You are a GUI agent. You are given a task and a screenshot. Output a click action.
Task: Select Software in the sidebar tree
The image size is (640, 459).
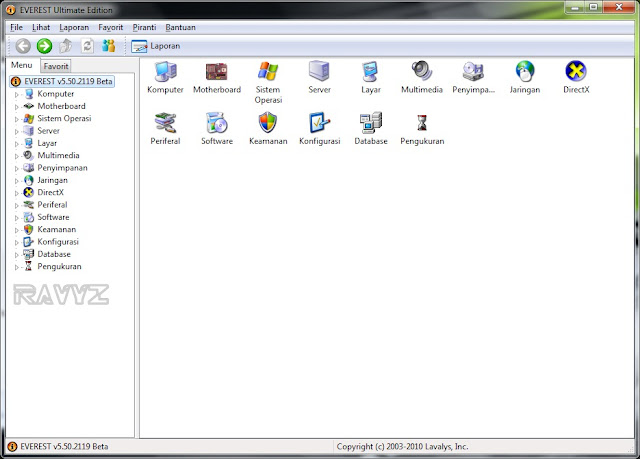coord(53,217)
